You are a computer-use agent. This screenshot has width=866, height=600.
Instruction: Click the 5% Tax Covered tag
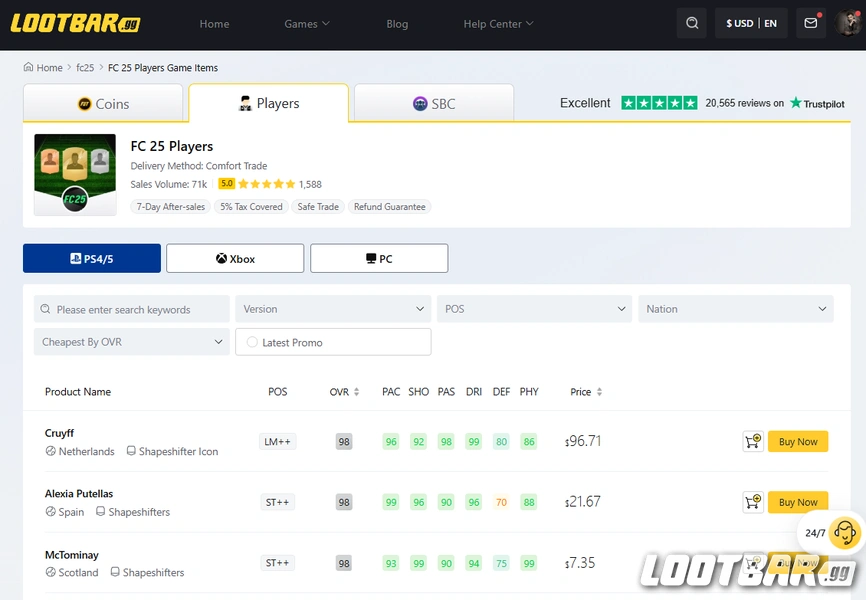(251, 207)
